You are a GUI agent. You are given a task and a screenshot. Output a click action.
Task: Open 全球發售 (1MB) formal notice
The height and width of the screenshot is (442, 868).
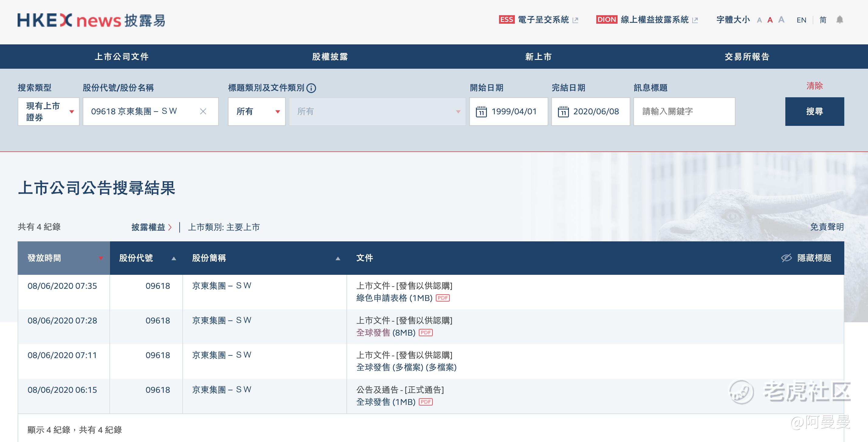(386, 402)
